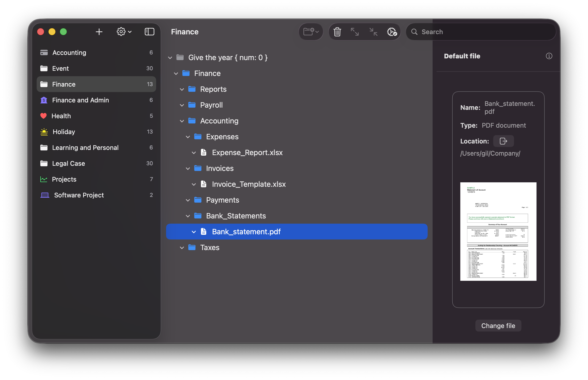Expand all nodes with outward arrows icon
588x380 pixels.
[x=355, y=32]
